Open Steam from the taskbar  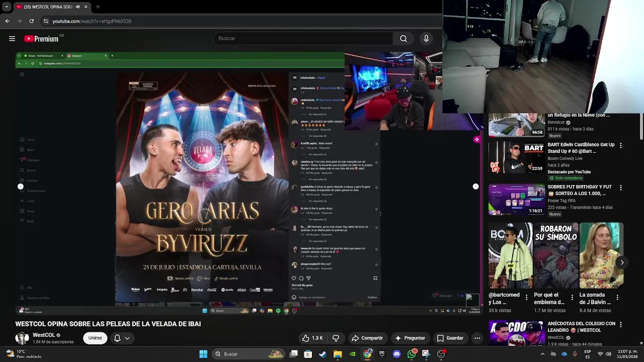(x=323, y=354)
